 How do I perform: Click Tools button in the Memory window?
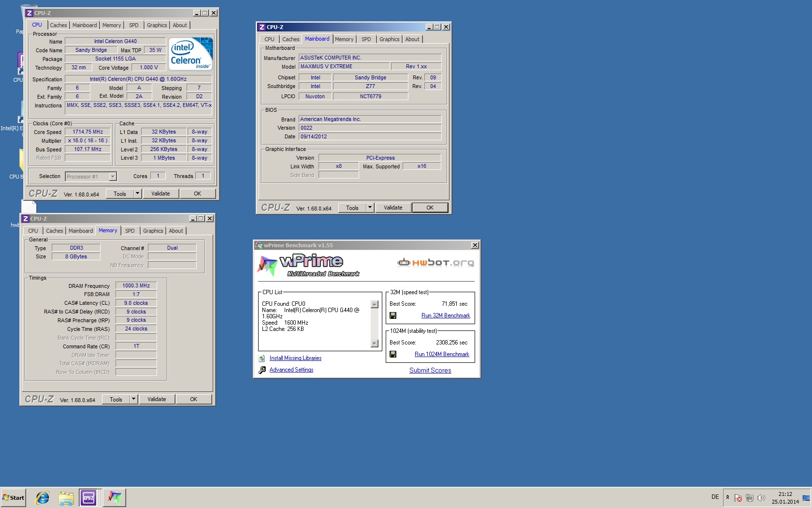click(x=116, y=399)
